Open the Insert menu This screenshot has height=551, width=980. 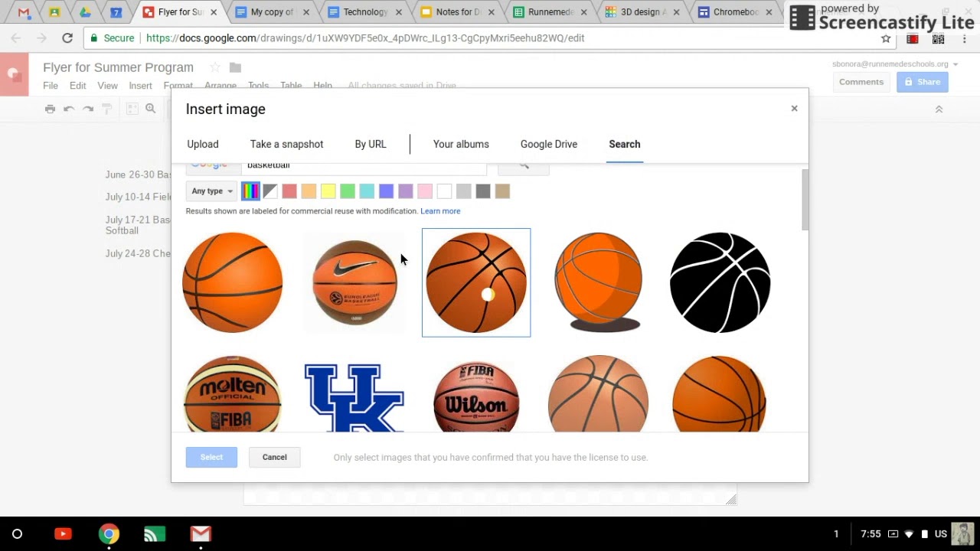(140, 86)
